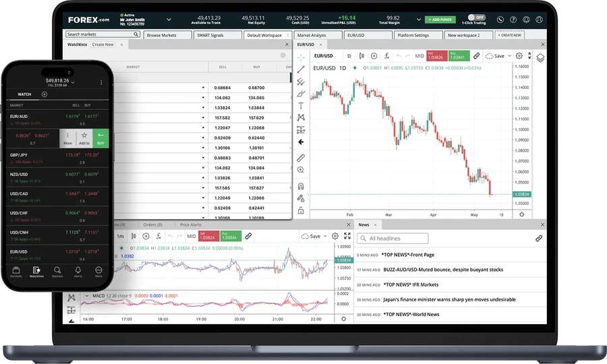Click fullscreen icon on the 1m chart
The width and height of the screenshot is (607, 364).
[347, 236]
